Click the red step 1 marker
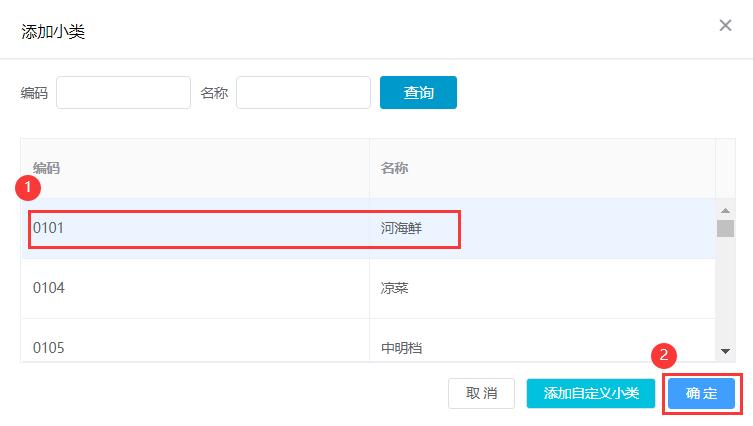Image resolution: width=753 pixels, height=426 pixels. 28,187
